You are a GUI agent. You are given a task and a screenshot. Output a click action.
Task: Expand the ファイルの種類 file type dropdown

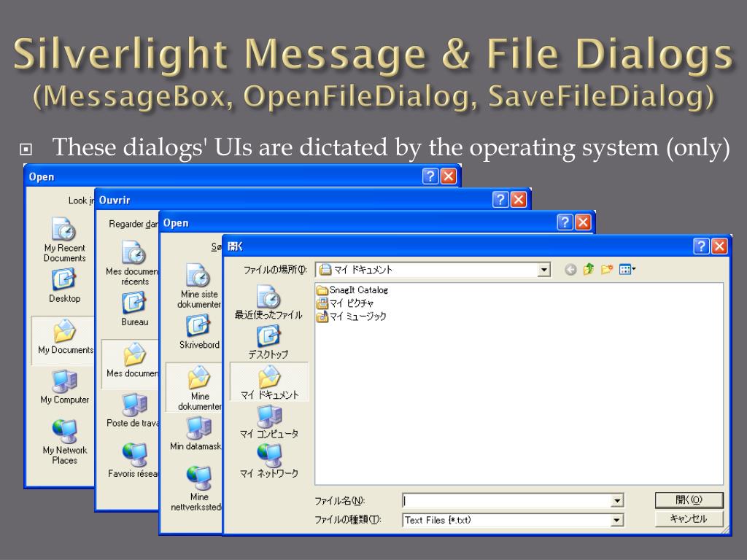(x=616, y=520)
